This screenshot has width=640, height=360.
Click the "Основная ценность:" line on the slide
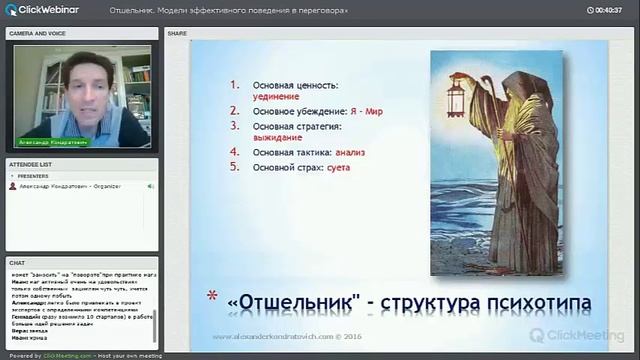click(x=296, y=85)
